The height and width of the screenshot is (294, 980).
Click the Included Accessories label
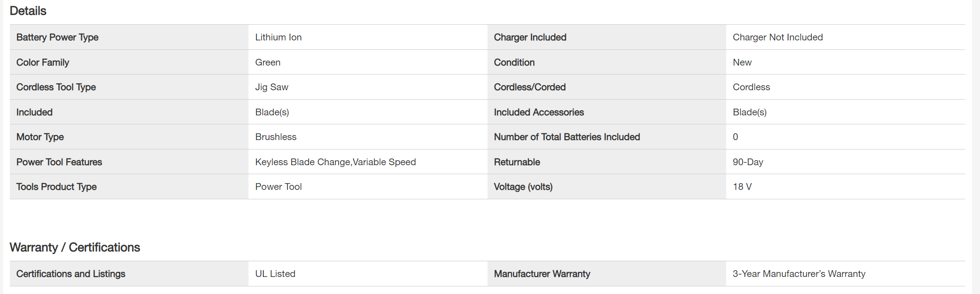coord(539,112)
